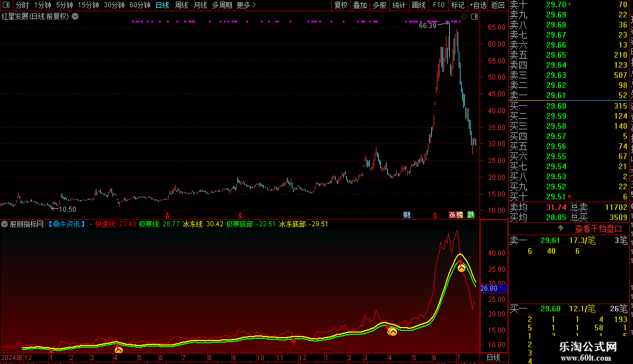Click the S marker left of the 涨 icon
The image size is (633, 364).
(435, 216)
